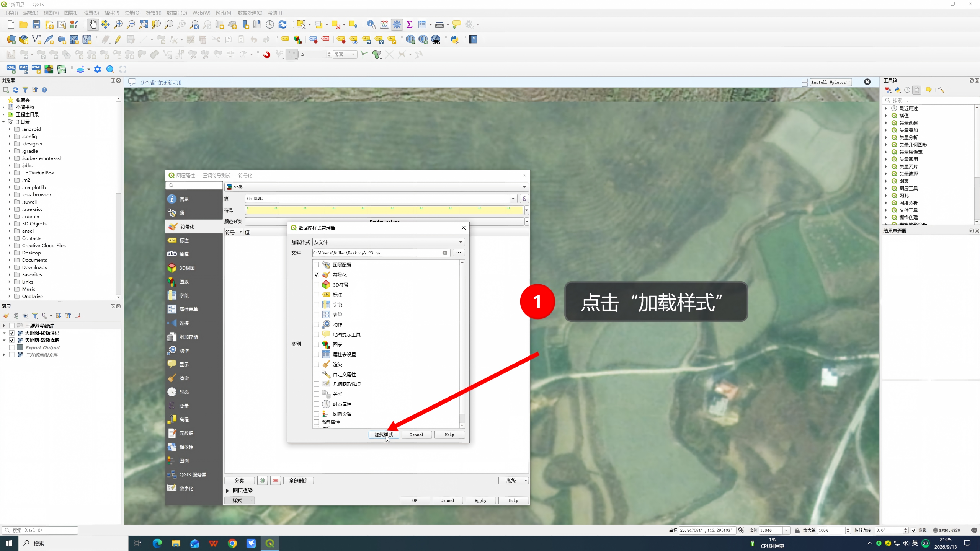Click the 加载样式 button
This screenshot has width=980, height=551.
384,435
